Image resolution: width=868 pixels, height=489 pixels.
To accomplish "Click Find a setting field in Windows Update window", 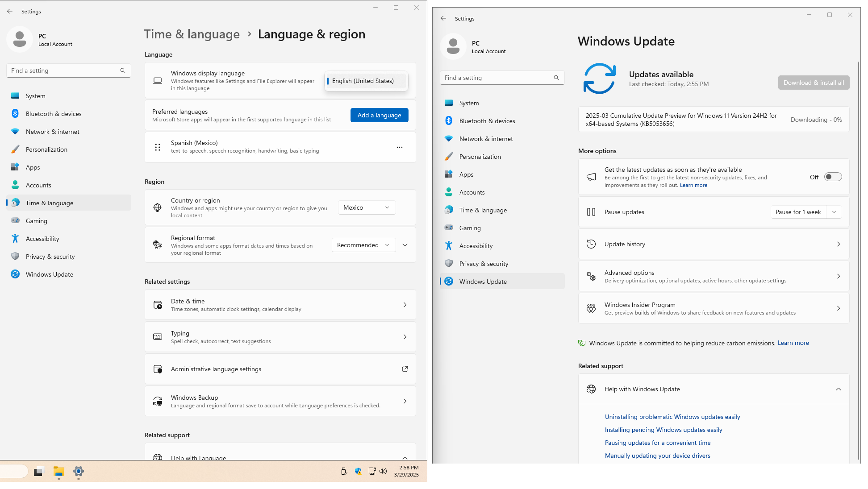I will click(502, 78).
